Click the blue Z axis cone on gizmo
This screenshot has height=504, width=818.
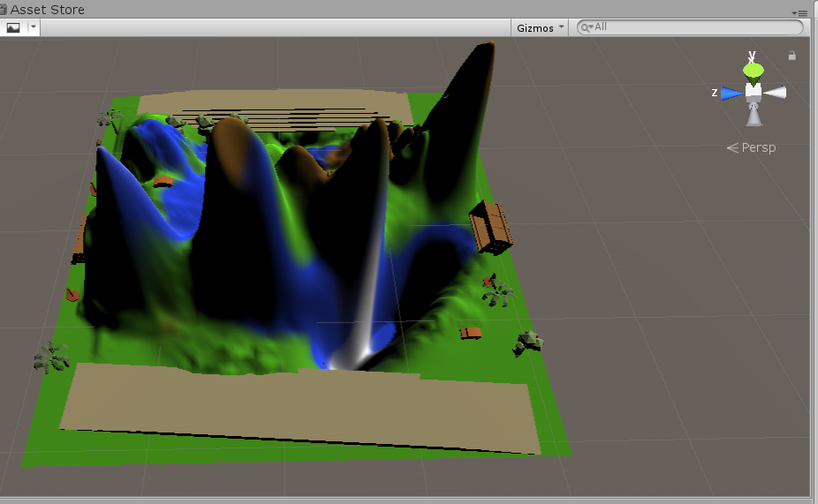pos(731,94)
